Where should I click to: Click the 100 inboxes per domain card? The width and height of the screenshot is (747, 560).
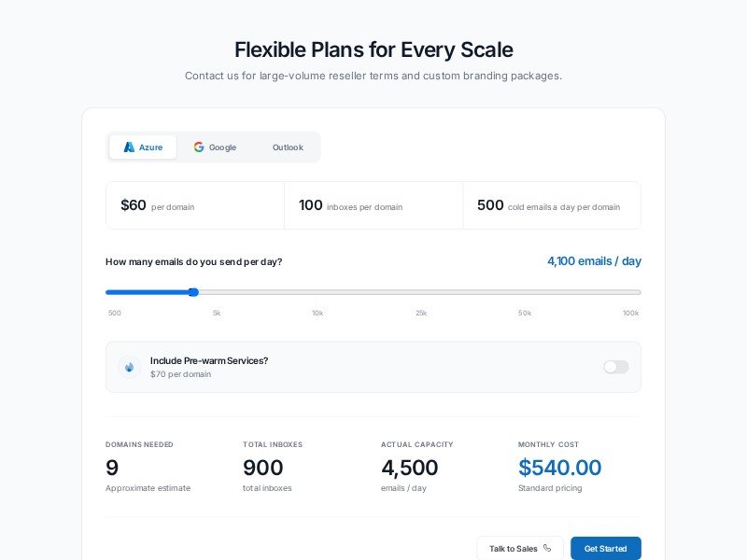pos(373,205)
